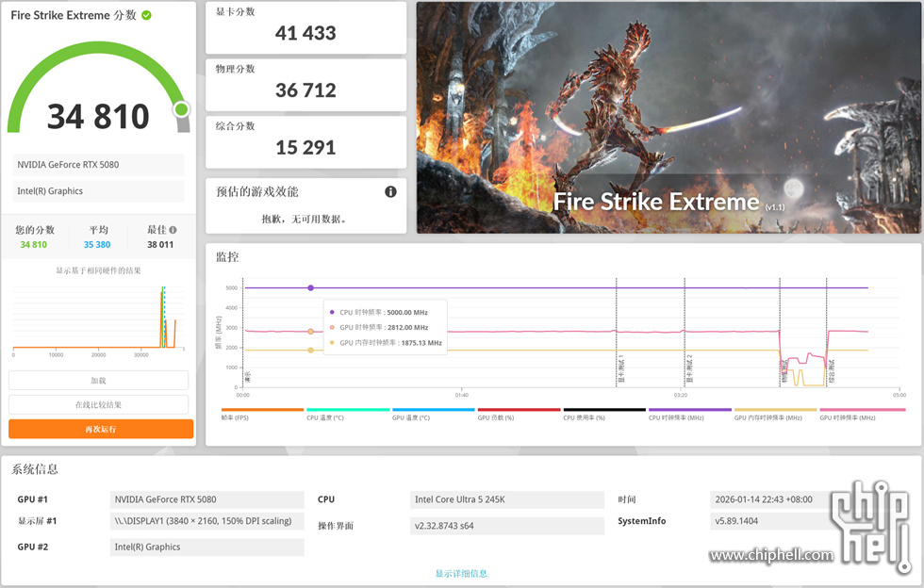Viewport: 924px width, 588px height.
Task: Click the 2026-01-14 22:43 time field
Action: [772, 499]
